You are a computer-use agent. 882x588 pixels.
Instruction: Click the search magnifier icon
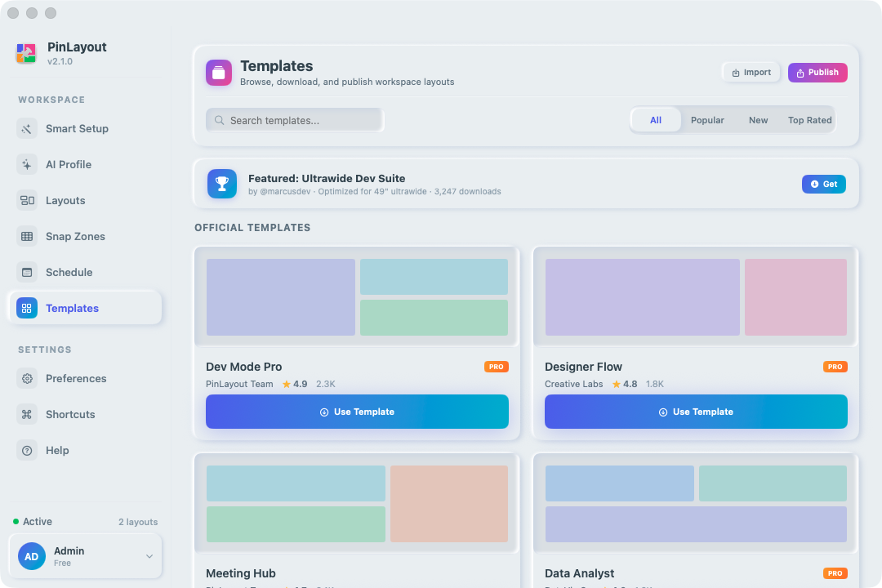220,120
